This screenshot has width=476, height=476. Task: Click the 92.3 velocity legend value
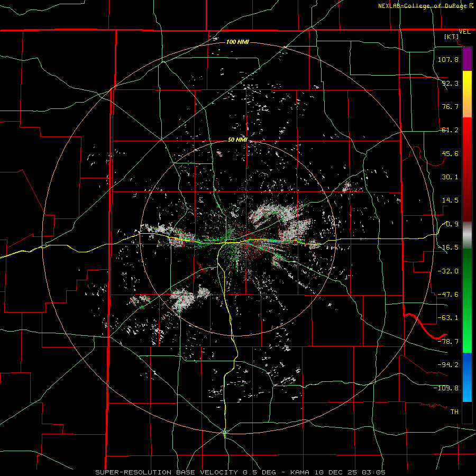(x=450, y=83)
